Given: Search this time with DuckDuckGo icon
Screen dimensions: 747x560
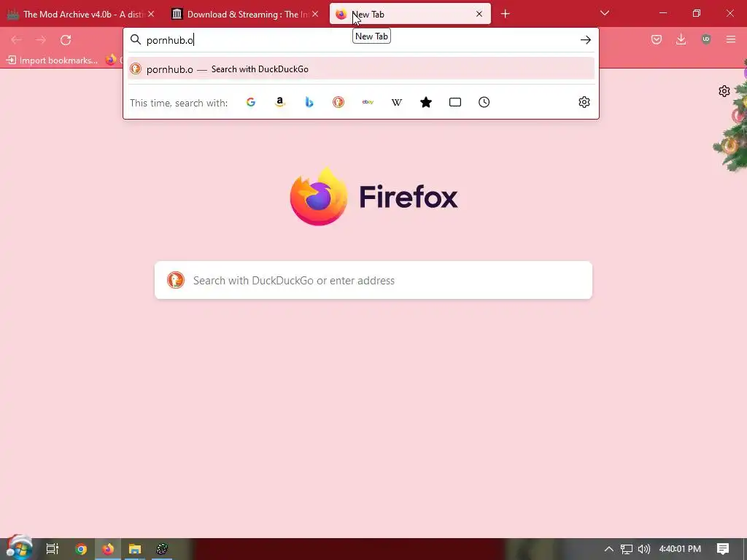Looking at the screenshot, I should pyautogui.click(x=338, y=102).
